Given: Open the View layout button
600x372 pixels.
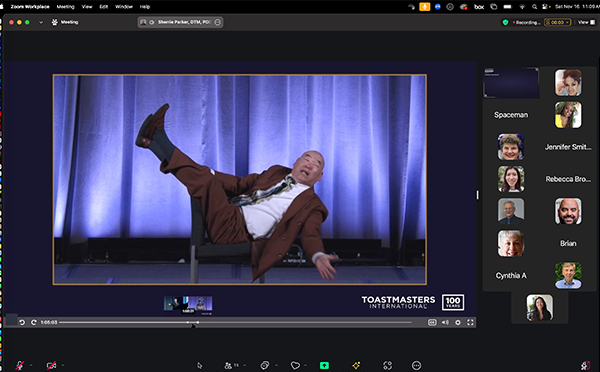Looking at the screenshot, I should (x=586, y=22).
